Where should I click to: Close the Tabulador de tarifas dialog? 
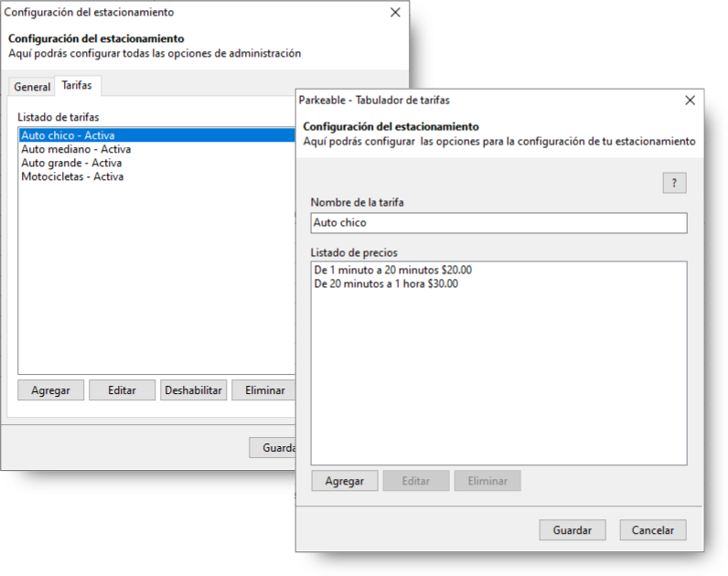(x=690, y=101)
